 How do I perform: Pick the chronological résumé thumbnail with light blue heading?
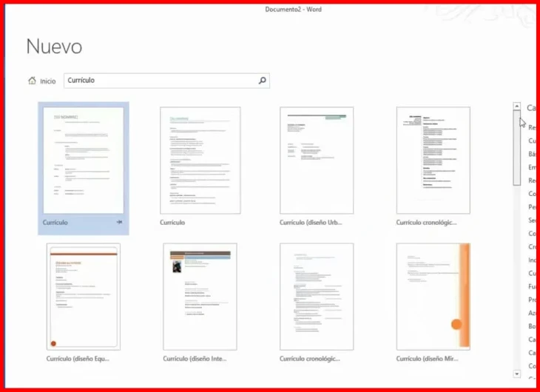tap(317, 297)
